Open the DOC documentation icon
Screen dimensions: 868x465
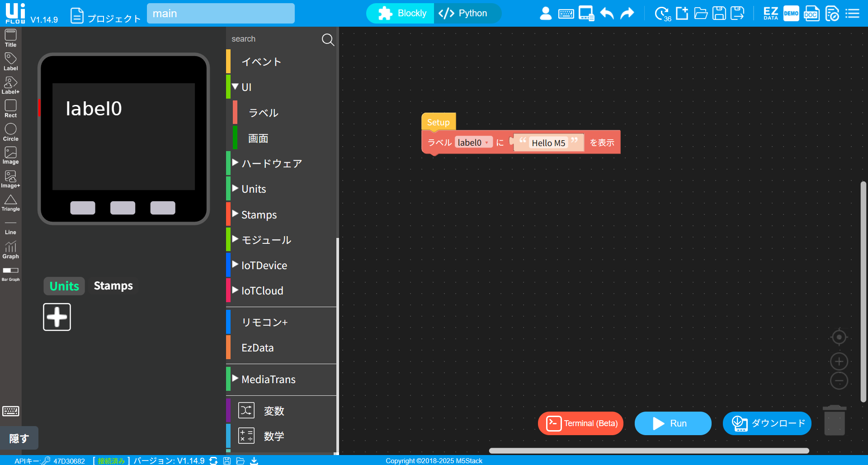pos(811,14)
